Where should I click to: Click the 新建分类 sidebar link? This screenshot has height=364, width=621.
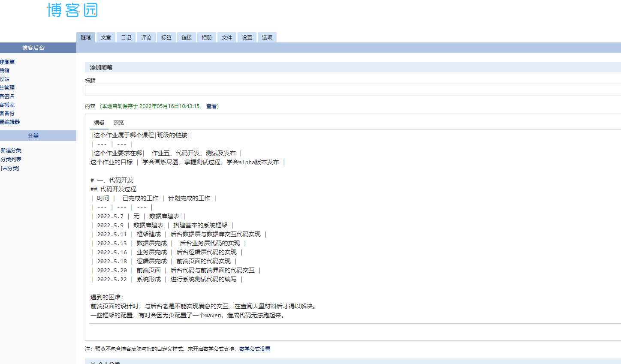(11, 150)
